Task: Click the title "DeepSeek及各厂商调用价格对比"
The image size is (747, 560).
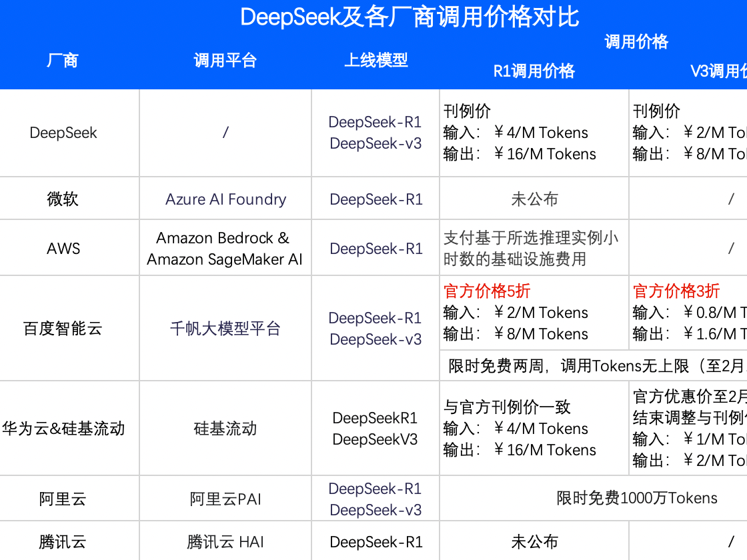Action: tap(410, 17)
